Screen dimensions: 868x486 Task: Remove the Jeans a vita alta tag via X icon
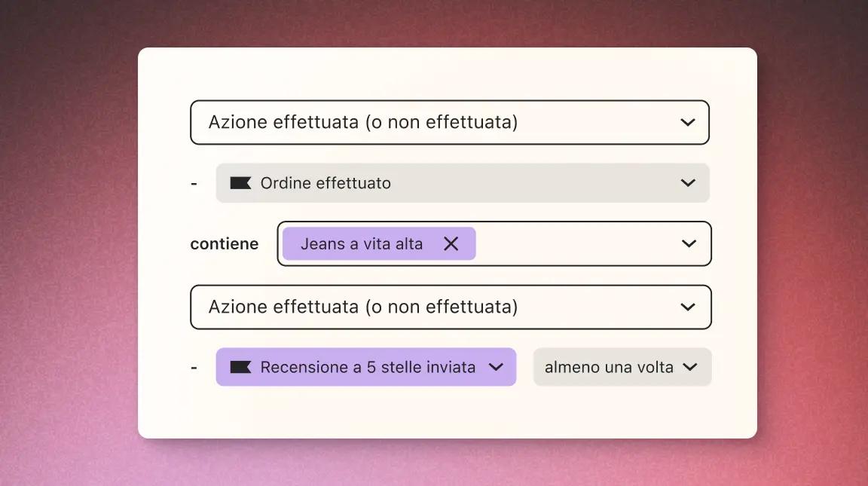click(x=451, y=243)
